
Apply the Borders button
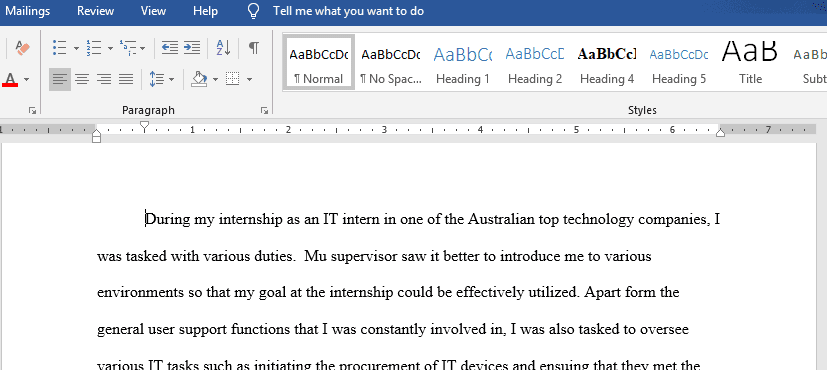[x=233, y=80]
